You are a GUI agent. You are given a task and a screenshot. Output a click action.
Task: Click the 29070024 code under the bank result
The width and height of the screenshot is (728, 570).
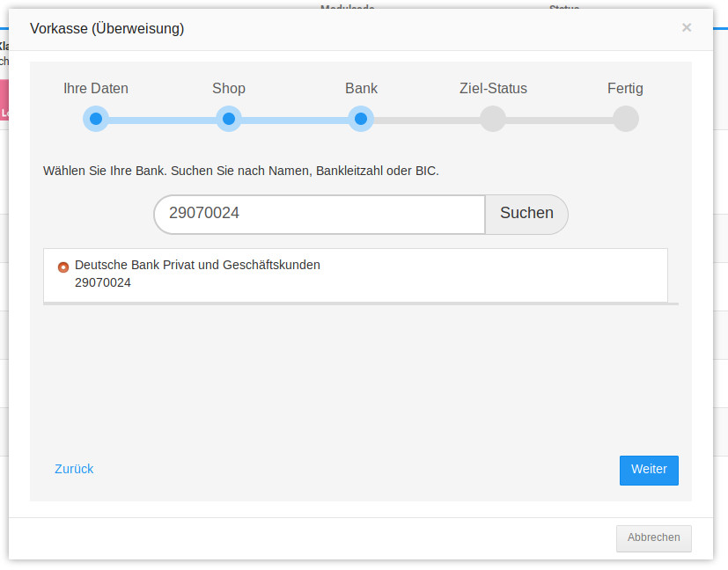pos(103,282)
